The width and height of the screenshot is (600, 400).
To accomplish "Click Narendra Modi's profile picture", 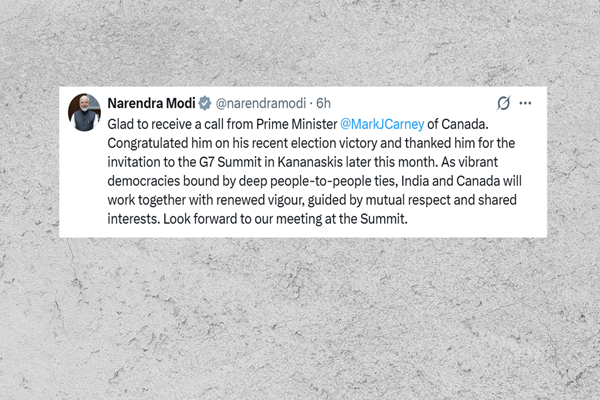I will (84, 112).
